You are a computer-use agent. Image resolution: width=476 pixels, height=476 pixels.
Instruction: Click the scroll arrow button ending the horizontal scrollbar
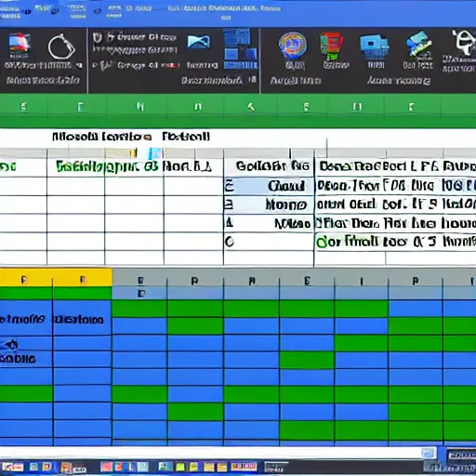[429, 454]
